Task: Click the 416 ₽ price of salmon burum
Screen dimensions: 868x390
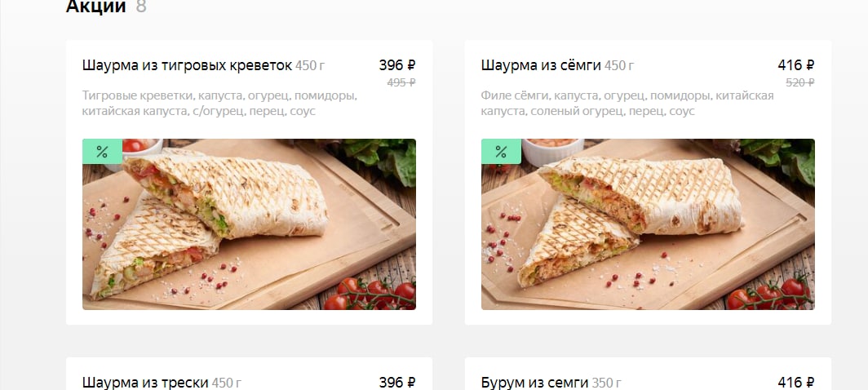Action: pos(796,382)
